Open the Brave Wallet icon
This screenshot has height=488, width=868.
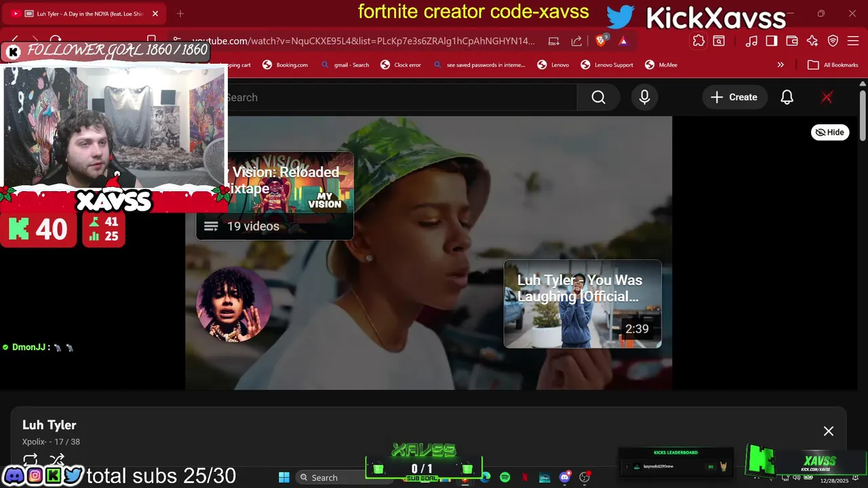pyautogui.click(x=792, y=41)
